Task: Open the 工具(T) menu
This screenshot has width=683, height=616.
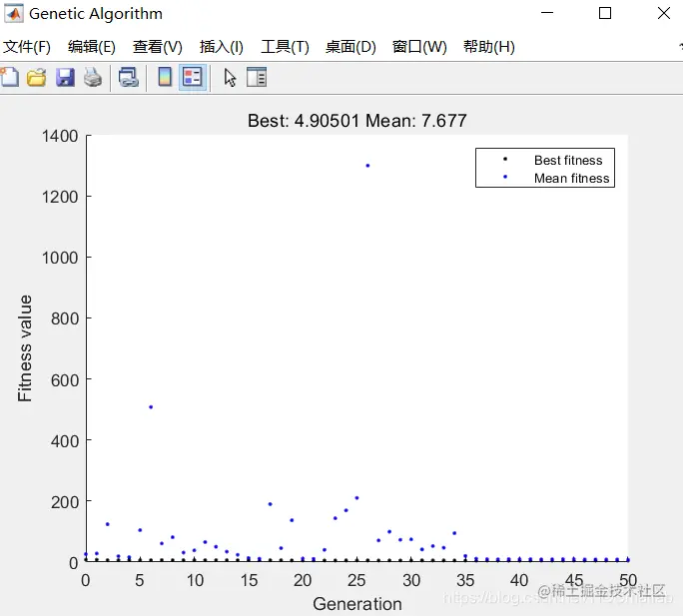Action: point(285,47)
